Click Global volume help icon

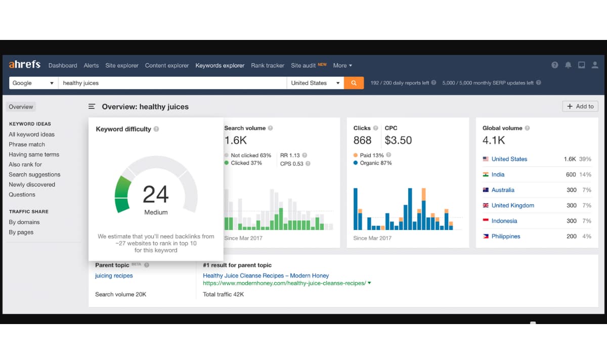(528, 128)
